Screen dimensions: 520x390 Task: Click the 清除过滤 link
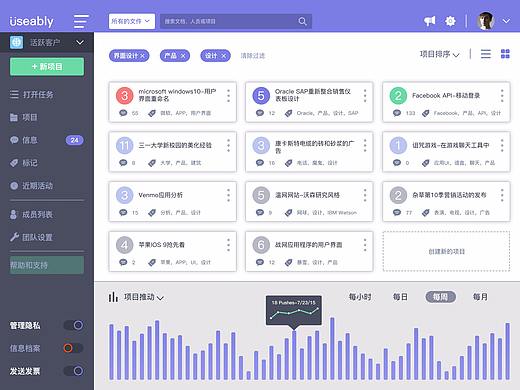click(253, 56)
